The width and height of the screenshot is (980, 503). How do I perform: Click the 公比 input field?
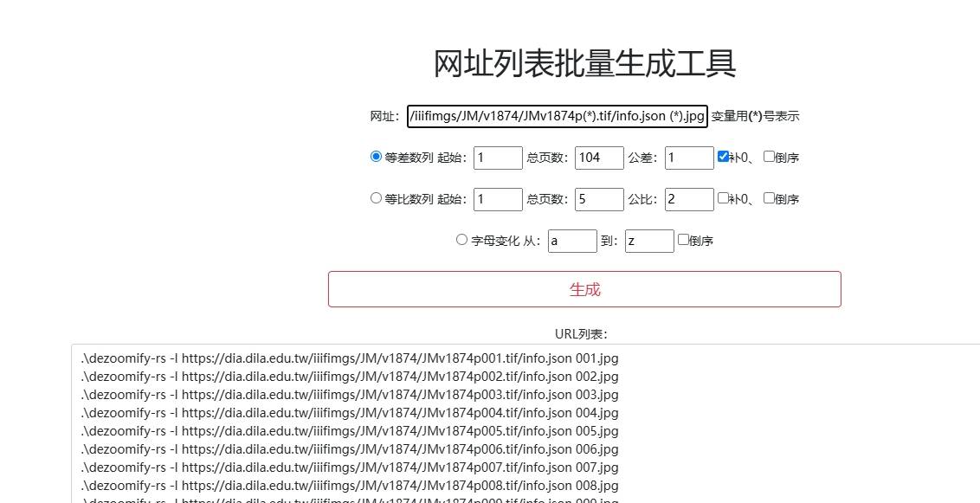pos(689,199)
